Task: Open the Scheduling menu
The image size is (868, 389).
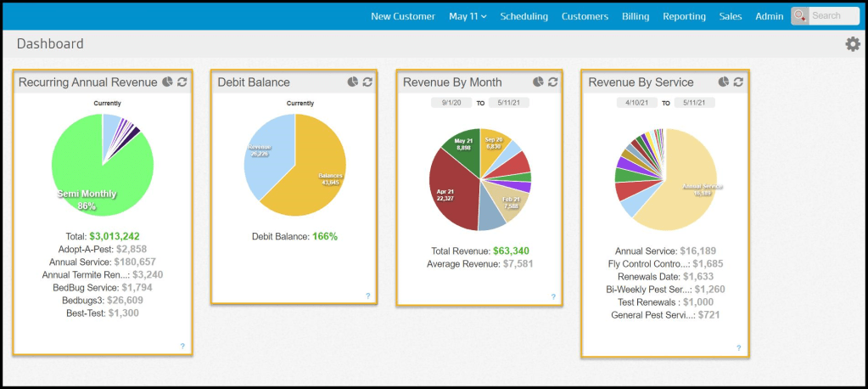Action: click(524, 16)
